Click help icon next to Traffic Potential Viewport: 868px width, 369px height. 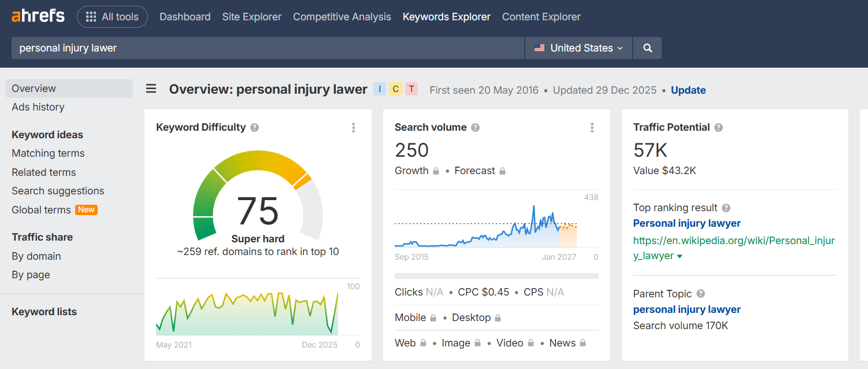pyautogui.click(x=718, y=128)
